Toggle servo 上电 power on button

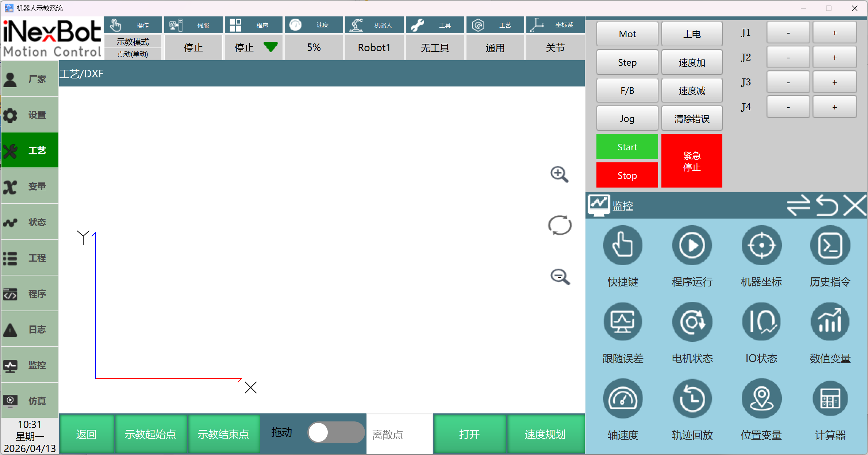(692, 34)
